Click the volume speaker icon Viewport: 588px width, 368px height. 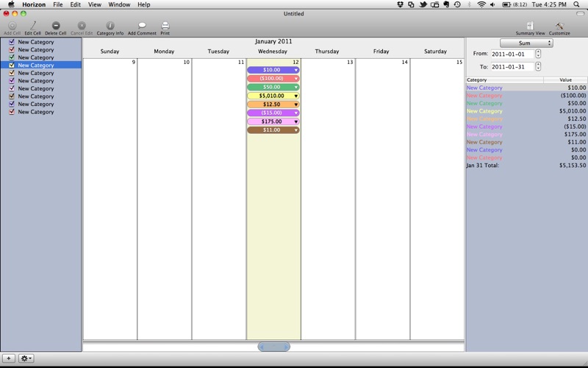(x=492, y=4)
